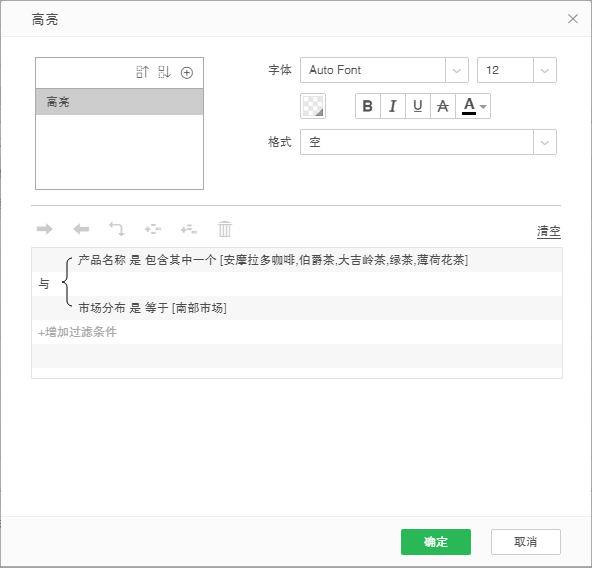Select the 高亮 item in list
The image size is (592, 568).
pos(119,102)
